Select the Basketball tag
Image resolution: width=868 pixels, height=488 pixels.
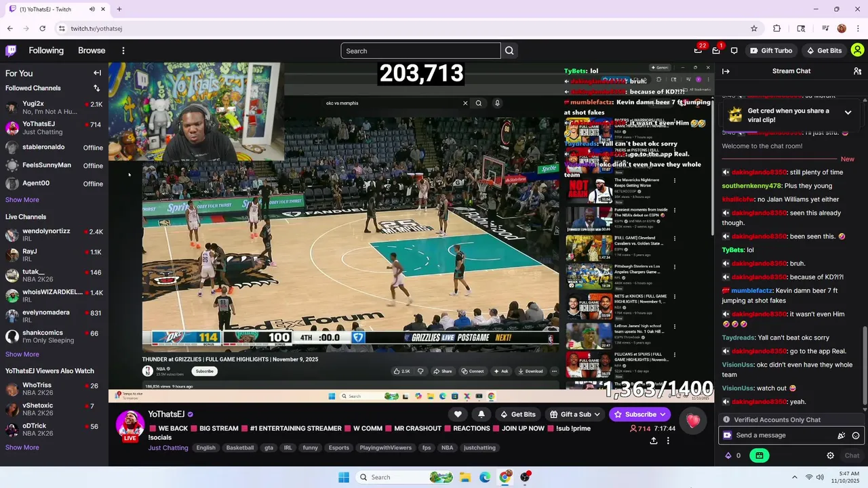[240, 448]
